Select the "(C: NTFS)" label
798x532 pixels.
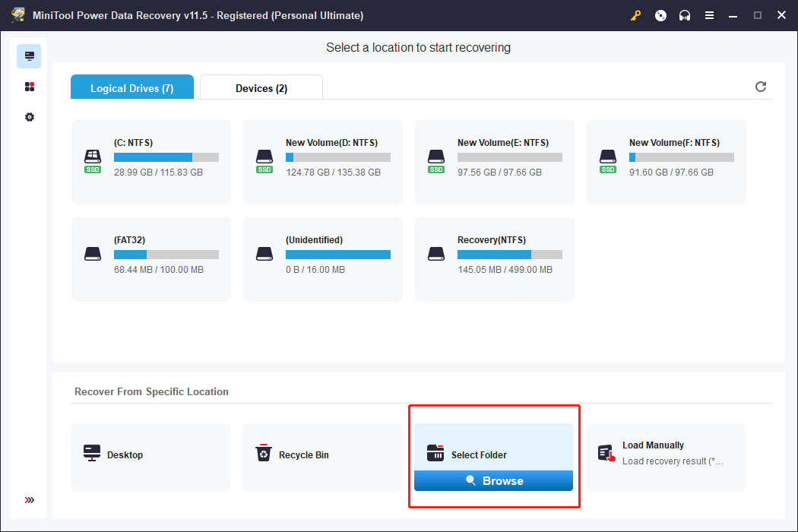[133, 143]
